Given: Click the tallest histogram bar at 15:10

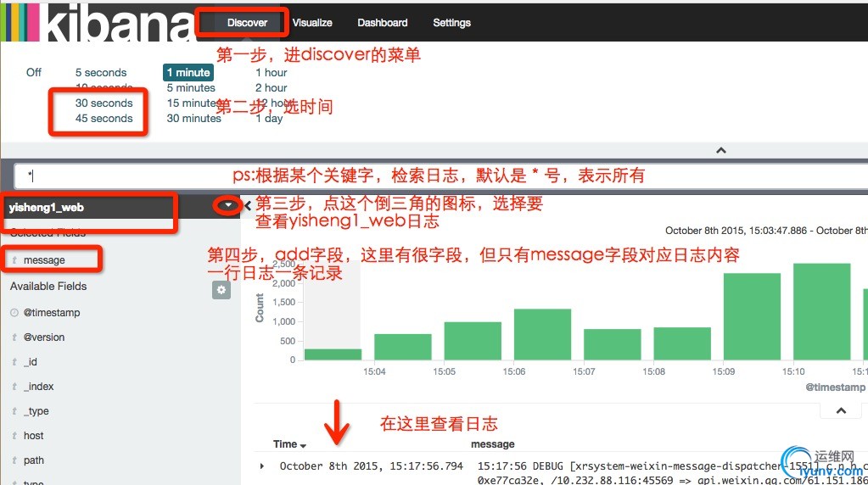Looking at the screenshot, I should [x=821, y=312].
